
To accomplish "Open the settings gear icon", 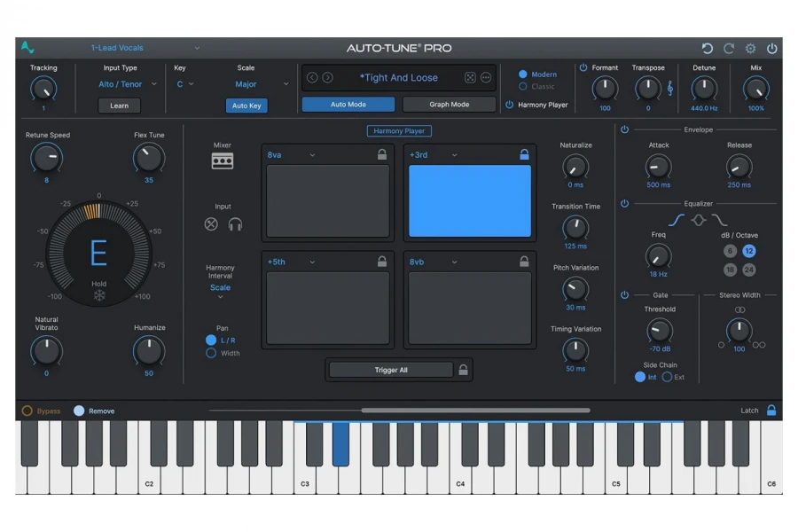I will coord(751,49).
